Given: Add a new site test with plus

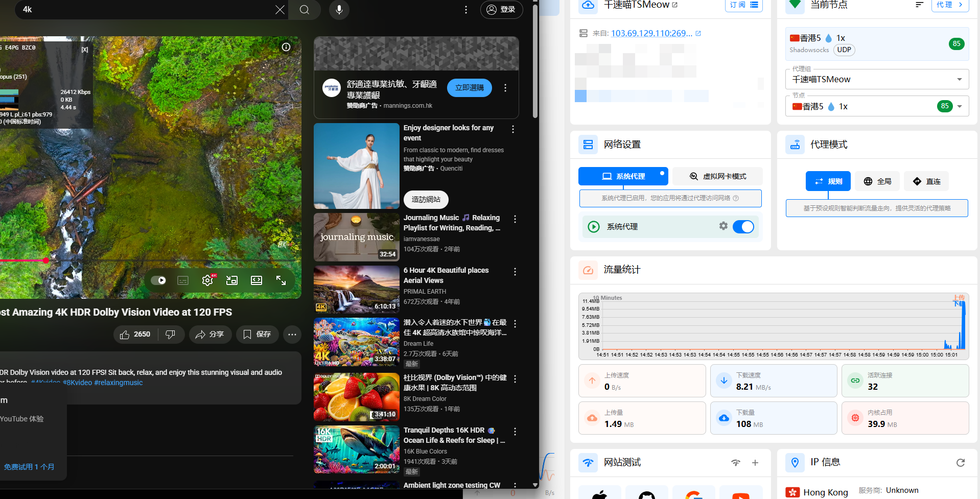Looking at the screenshot, I should coord(755,463).
